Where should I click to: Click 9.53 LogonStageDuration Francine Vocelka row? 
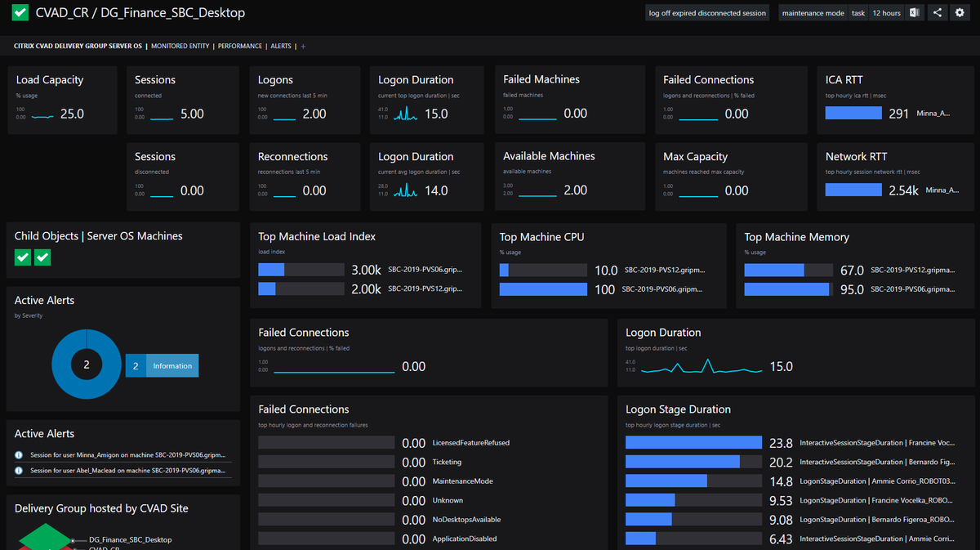click(790, 500)
